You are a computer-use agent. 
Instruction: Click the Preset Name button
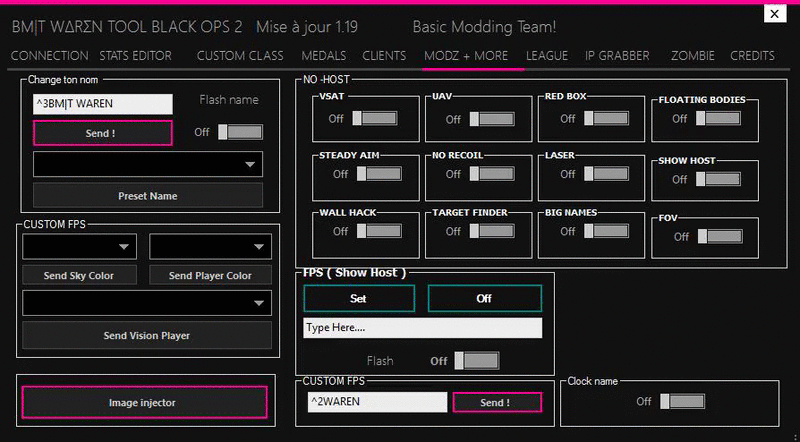(148, 195)
